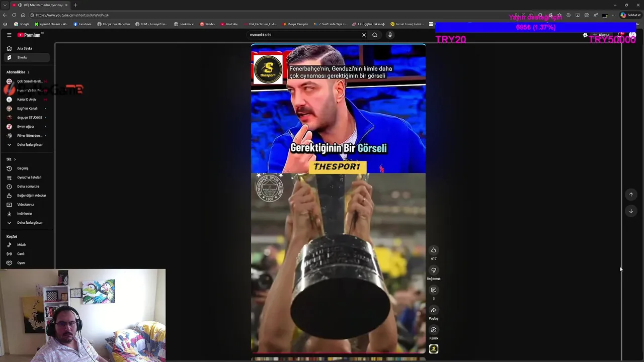Select Shorts in the sidebar
Screen dimensions: 644x362
28,57
